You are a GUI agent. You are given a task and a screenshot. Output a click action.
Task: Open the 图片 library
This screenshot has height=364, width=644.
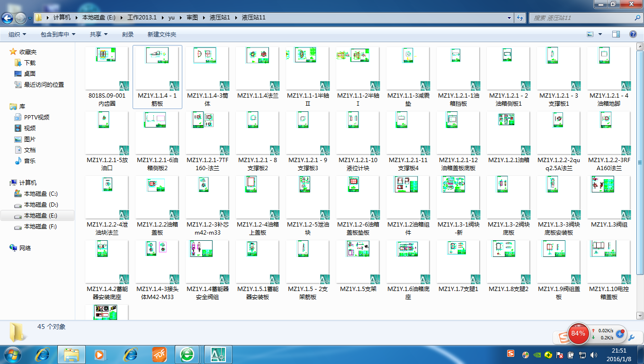pos(30,139)
